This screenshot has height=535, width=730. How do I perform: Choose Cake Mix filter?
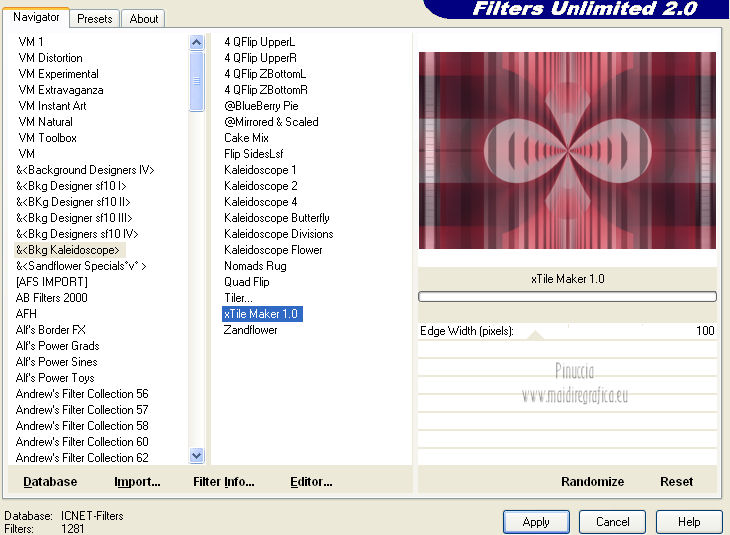(246, 138)
